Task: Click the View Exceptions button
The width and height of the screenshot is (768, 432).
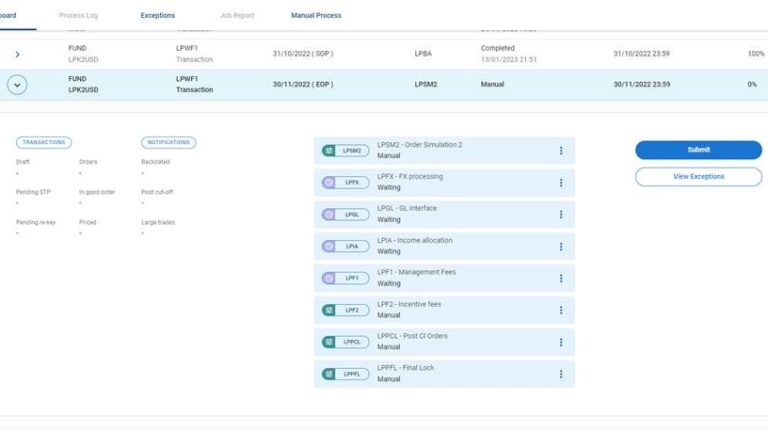Action: click(698, 176)
